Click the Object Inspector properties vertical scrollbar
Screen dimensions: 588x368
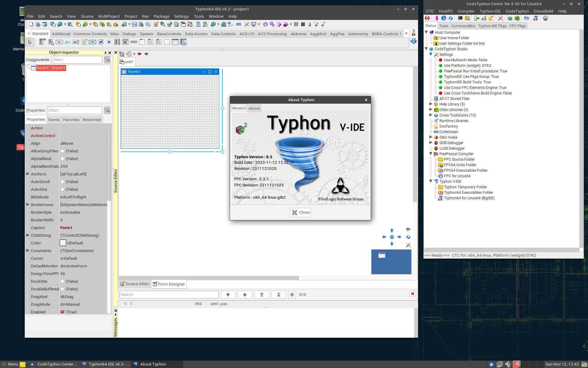pos(109,163)
